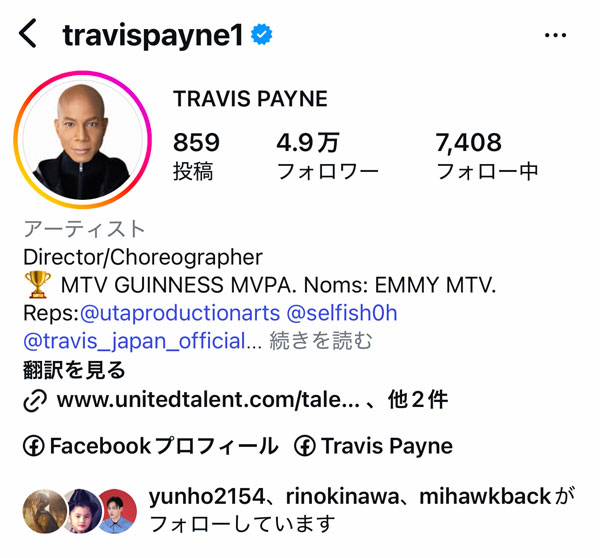Screen dimensions: 600x558
Task: Open the 4.9万 フォロワー followers list
Action: pos(328,156)
